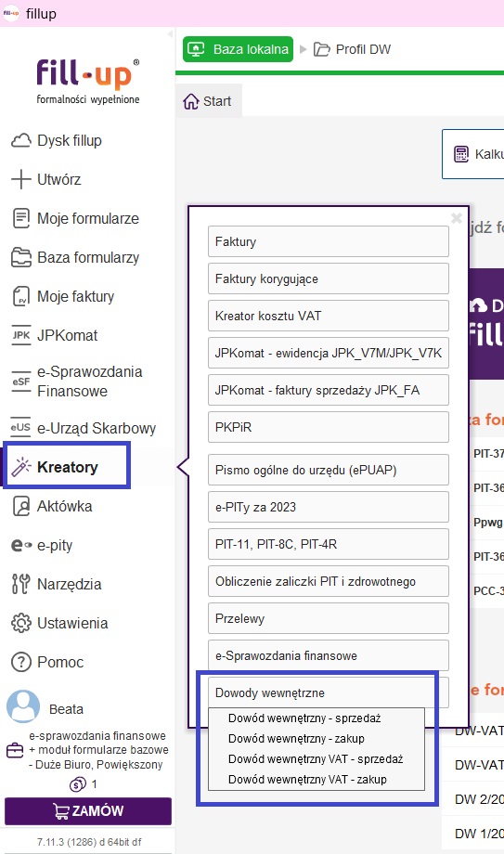Expand the Dowody wewnętrzne submenu

tap(328, 692)
